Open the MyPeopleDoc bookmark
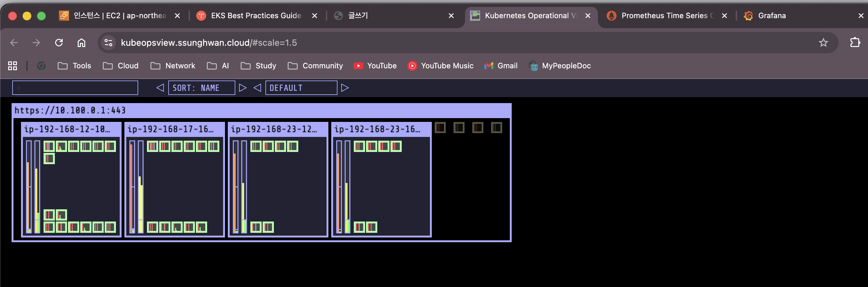Viewport: 868px width, 287px height. (560, 66)
